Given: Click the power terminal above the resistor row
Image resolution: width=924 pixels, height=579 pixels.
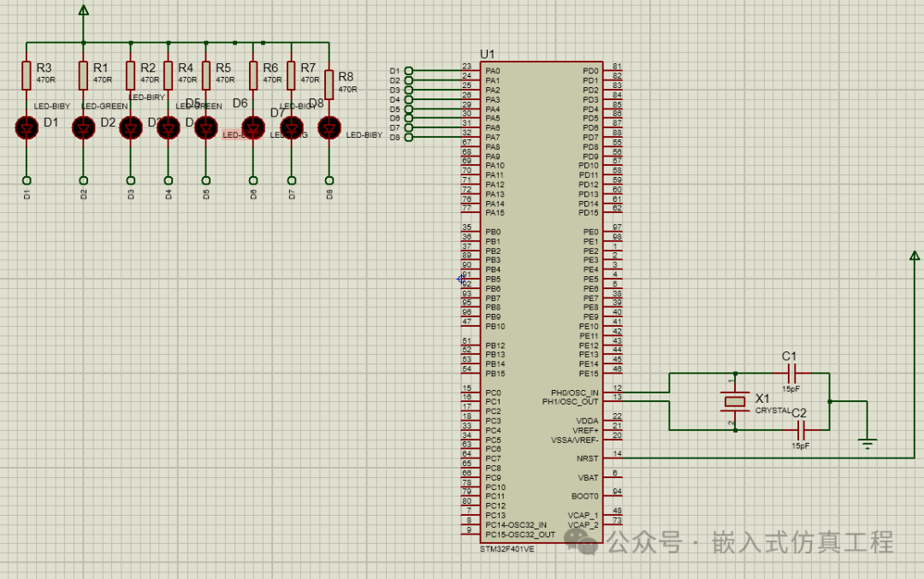Looking at the screenshot, I should pos(83,10).
